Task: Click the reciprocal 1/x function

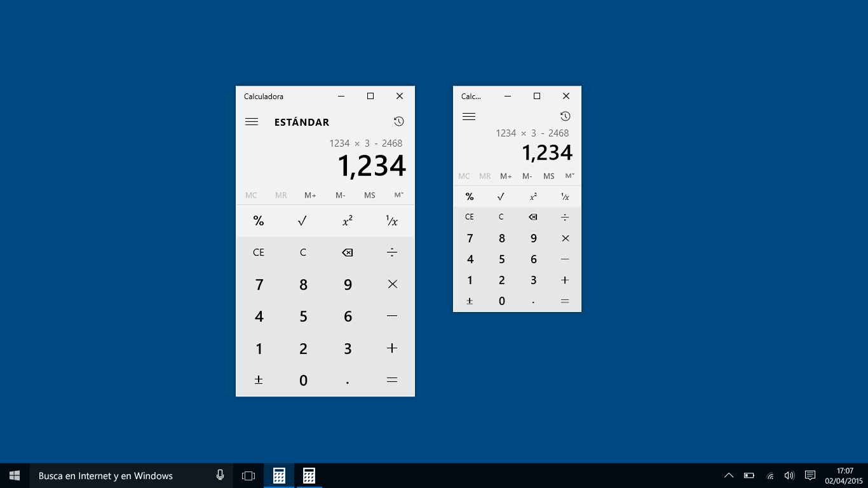Action: tap(392, 220)
